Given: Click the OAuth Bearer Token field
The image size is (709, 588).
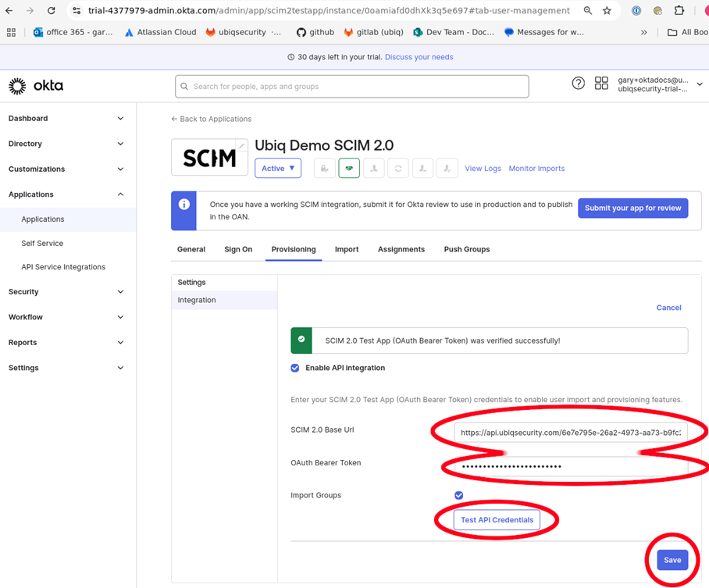Looking at the screenshot, I should tap(571, 466).
